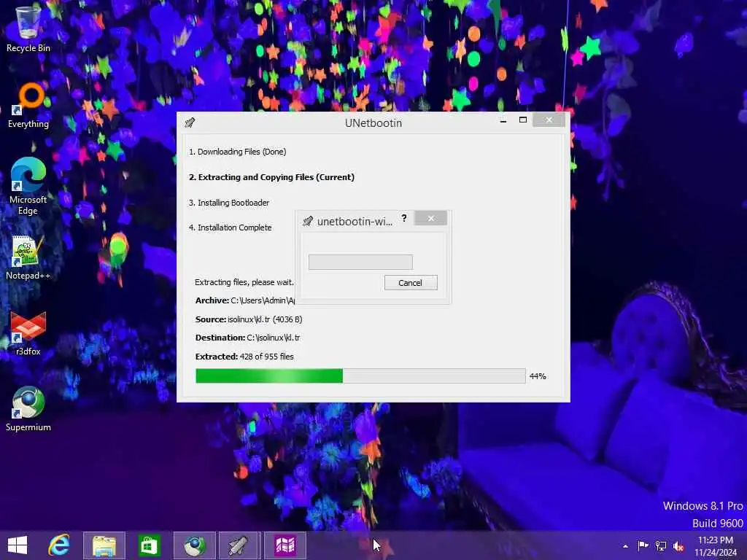Open the purple map app in taskbar
This screenshot has width=747, height=560.
[285, 545]
